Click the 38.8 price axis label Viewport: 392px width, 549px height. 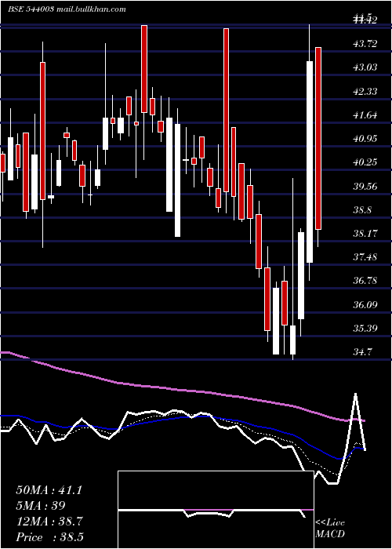click(363, 210)
